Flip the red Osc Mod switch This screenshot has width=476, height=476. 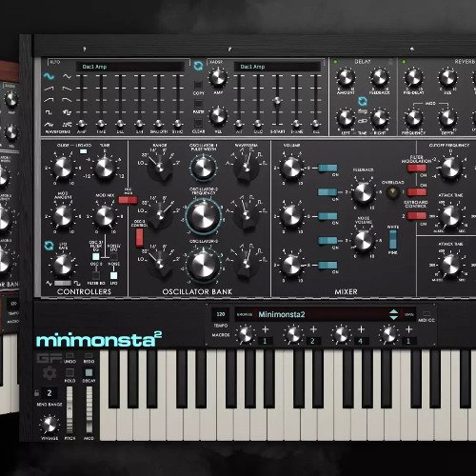point(128,200)
